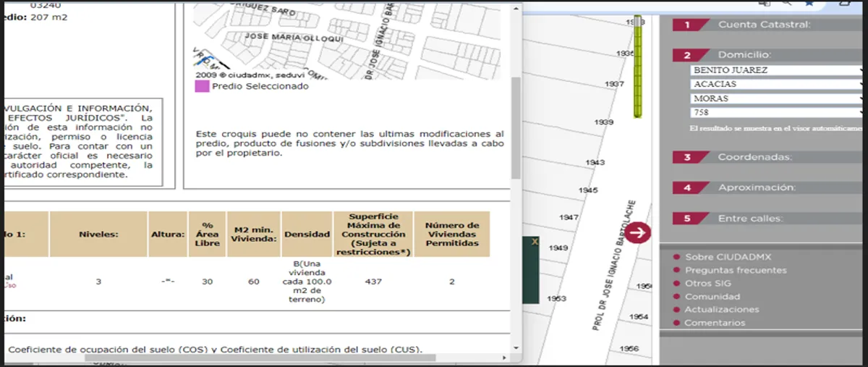Open the Otros SIG link
This screenshot has height=367, width=868.
pos(708,283)
